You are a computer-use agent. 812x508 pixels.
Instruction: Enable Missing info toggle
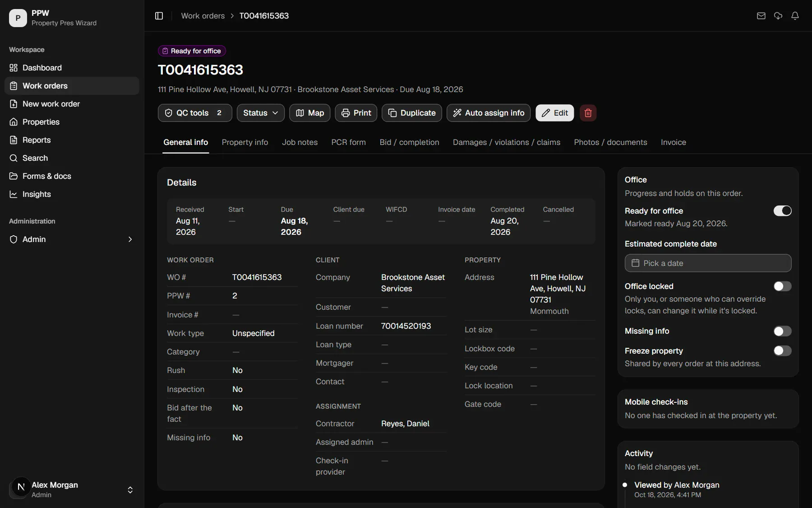[x=782, y=331]
